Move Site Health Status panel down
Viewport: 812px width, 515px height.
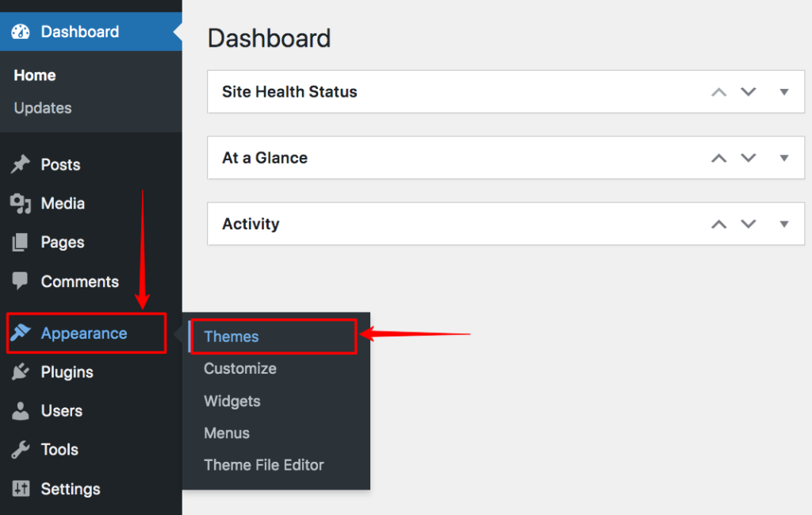click(x=749, y=92)
